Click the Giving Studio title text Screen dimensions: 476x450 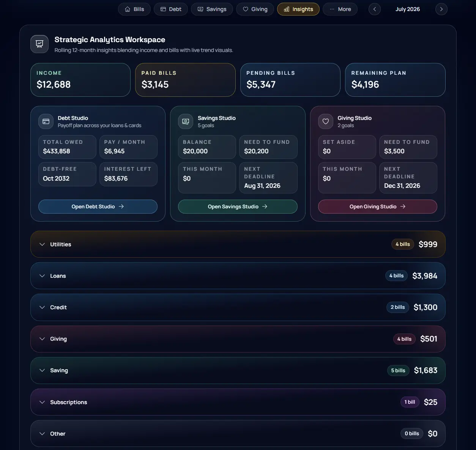coord(355,118)
